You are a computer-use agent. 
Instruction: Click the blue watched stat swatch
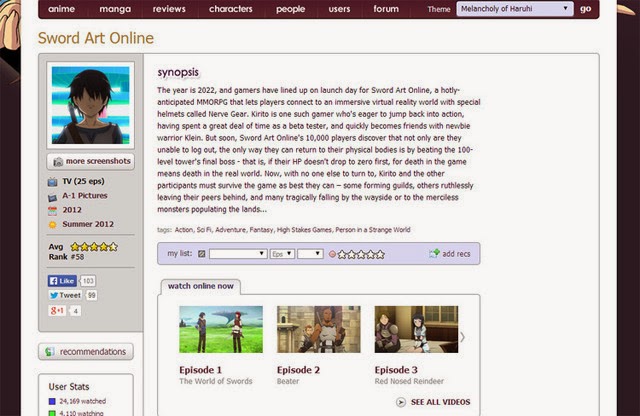coord(52,401)
